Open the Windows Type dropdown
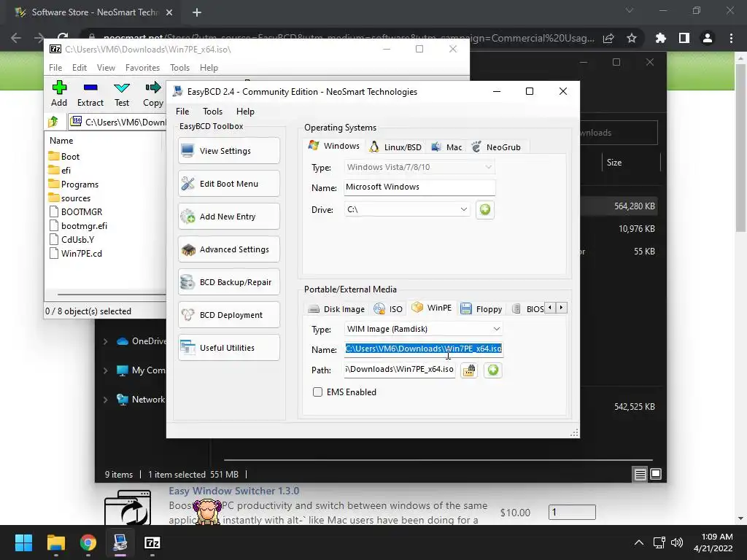The width and height of the screenshot is (747, 560). pyautogui.click(x=419, y=167)
